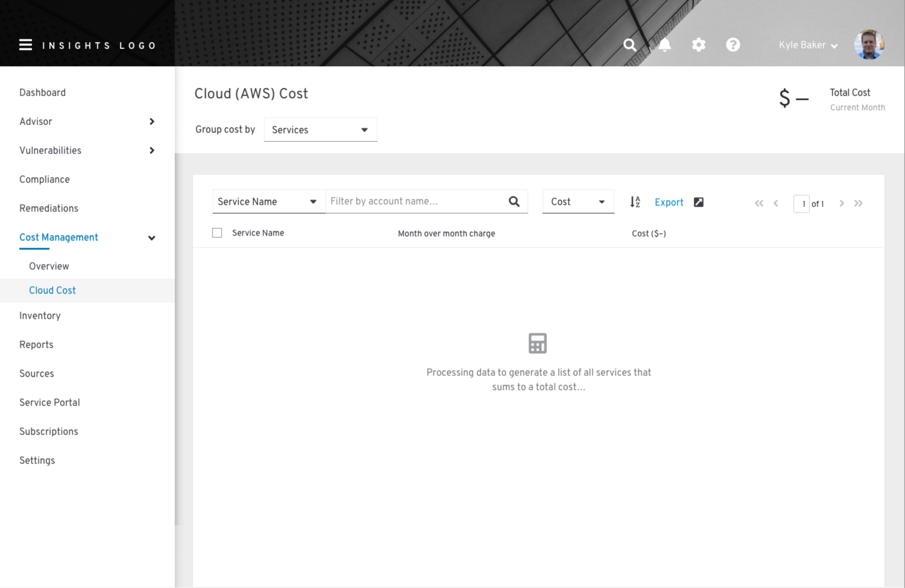Open the Kyle Baker user dropdown
Image resolution: width=905 pixels, height=588 pixels.
click(808, 45)
